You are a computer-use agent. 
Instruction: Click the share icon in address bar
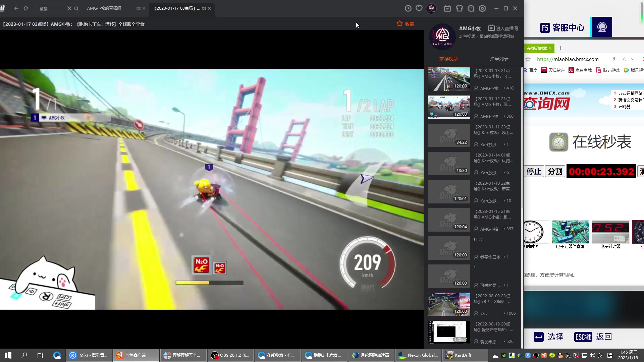(x=624, y=59)
